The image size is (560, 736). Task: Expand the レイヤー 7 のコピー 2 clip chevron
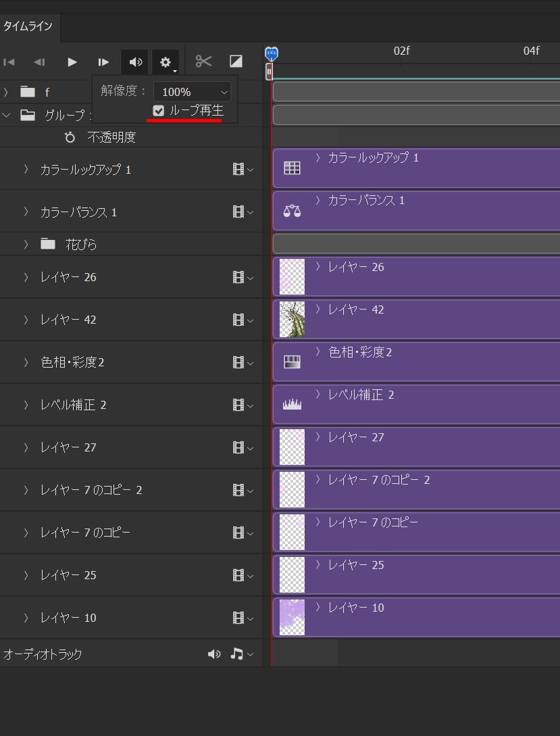(317, 479)
